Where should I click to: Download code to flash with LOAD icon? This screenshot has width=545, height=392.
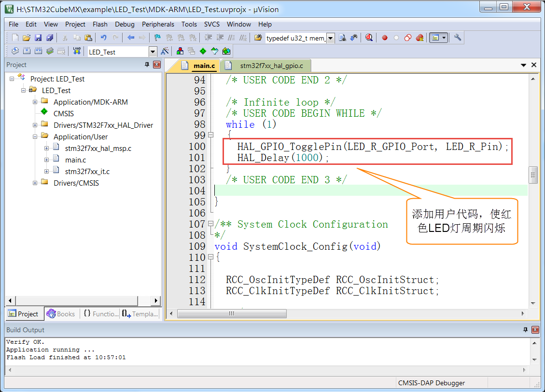(x=76, y=51)
